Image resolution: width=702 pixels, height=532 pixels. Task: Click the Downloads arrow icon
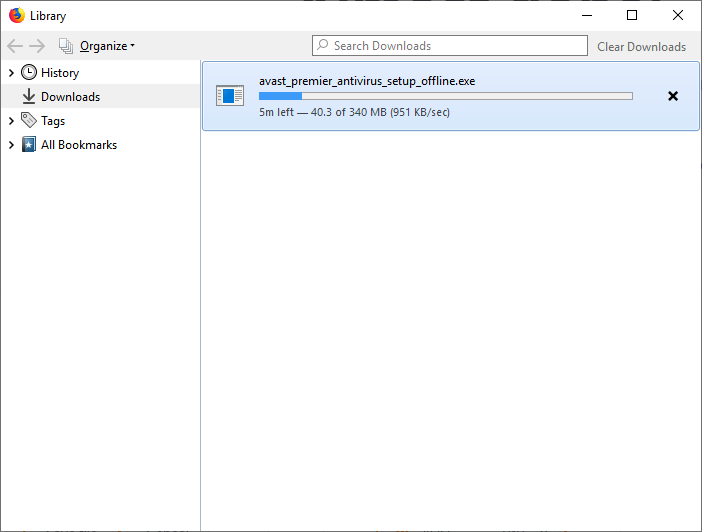point(29,96)
